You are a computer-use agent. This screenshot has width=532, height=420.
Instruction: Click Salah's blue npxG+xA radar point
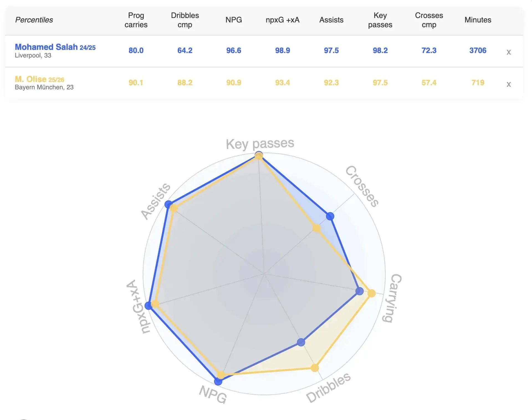click(x=149, y=306)
